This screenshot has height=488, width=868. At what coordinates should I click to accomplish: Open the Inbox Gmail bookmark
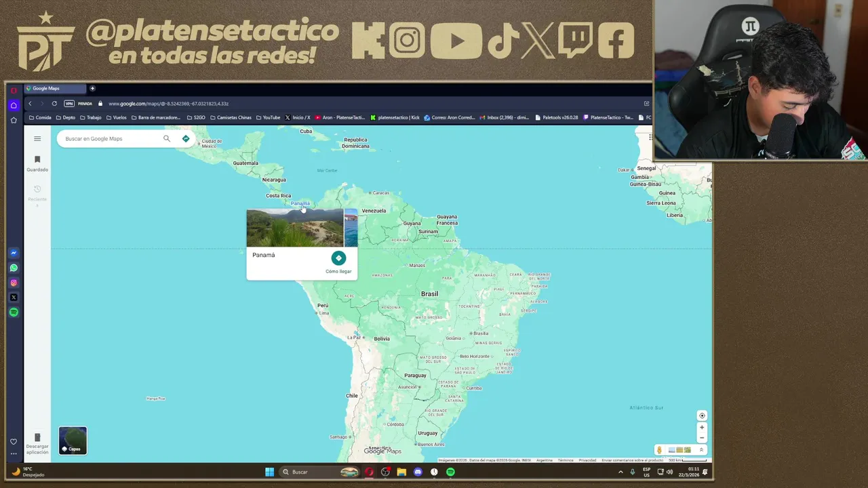(505, 117)
